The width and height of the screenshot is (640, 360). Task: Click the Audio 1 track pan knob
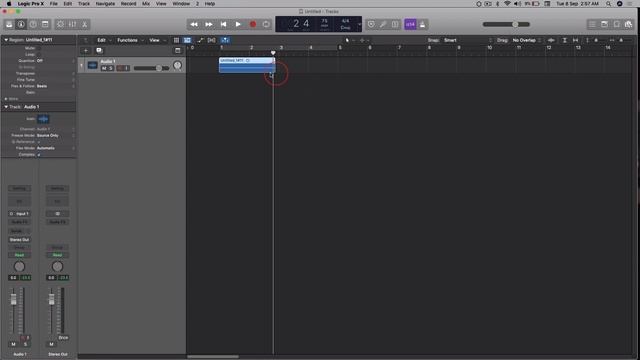pyautogui.click(x=177, y=65)
